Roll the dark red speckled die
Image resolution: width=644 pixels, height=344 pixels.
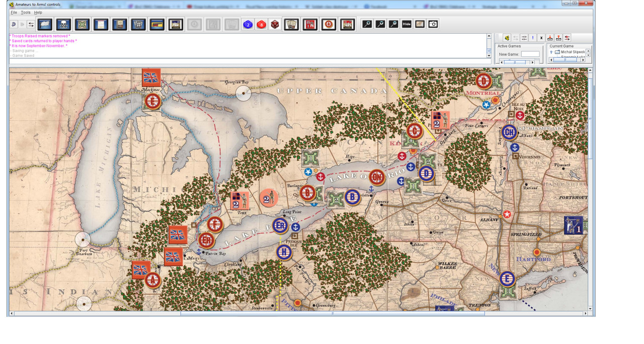(274, 24)
